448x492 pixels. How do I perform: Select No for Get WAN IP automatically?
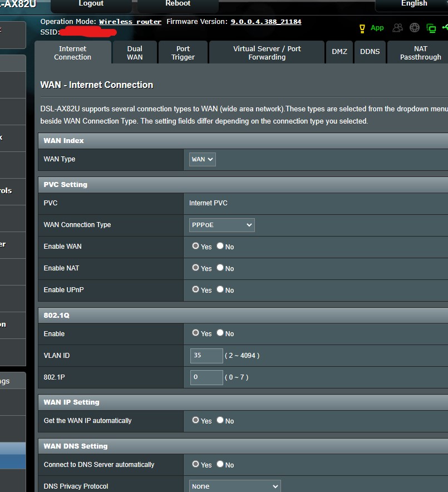tap(220, 420)
